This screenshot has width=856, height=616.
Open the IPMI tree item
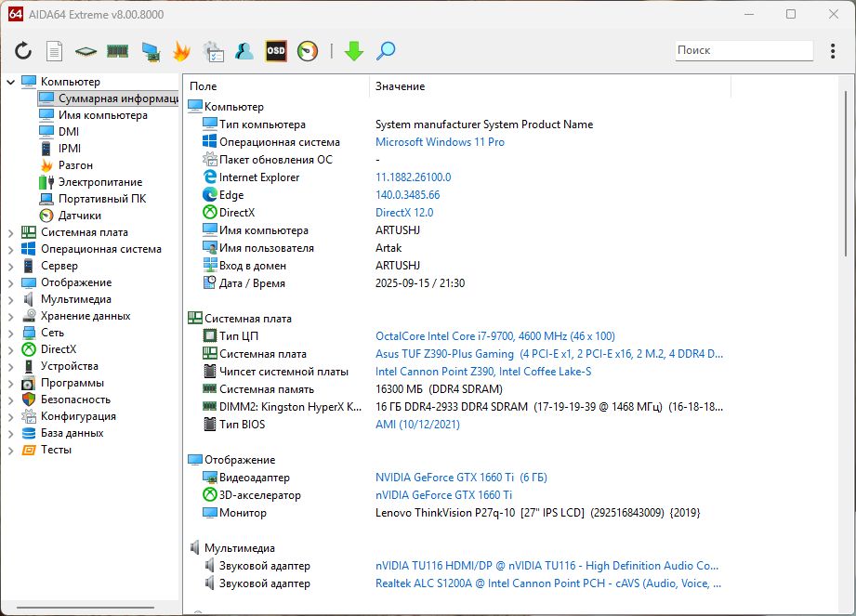pos(70,149)
